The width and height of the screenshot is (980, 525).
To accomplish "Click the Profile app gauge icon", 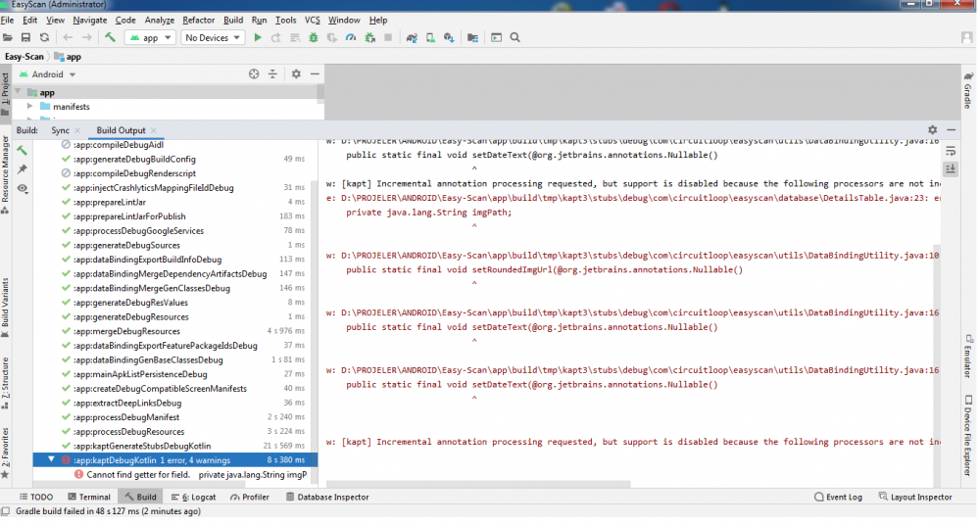I will point(351,38).
